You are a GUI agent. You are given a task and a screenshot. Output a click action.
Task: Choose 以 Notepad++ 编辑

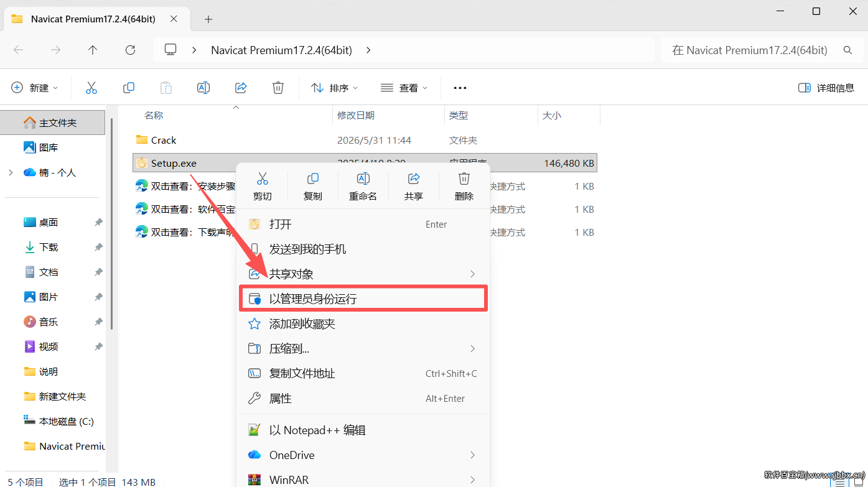pos(364,430)
